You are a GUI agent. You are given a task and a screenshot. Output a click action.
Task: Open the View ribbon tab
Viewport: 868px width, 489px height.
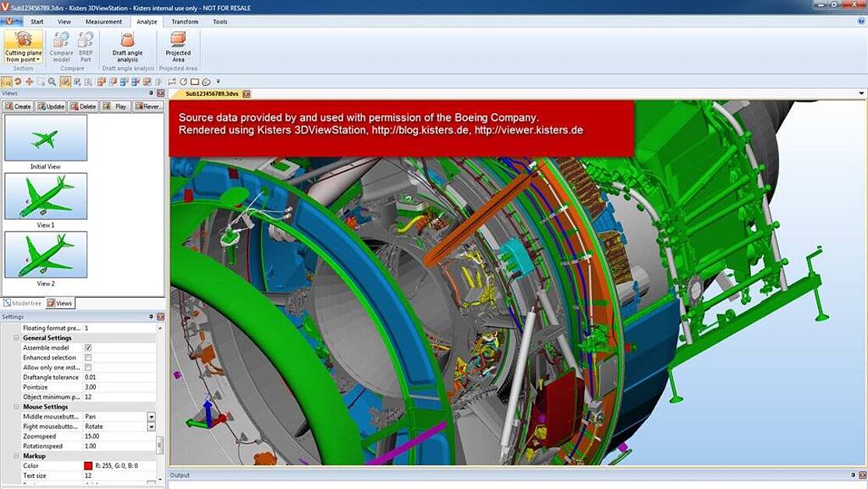point(64,22)
